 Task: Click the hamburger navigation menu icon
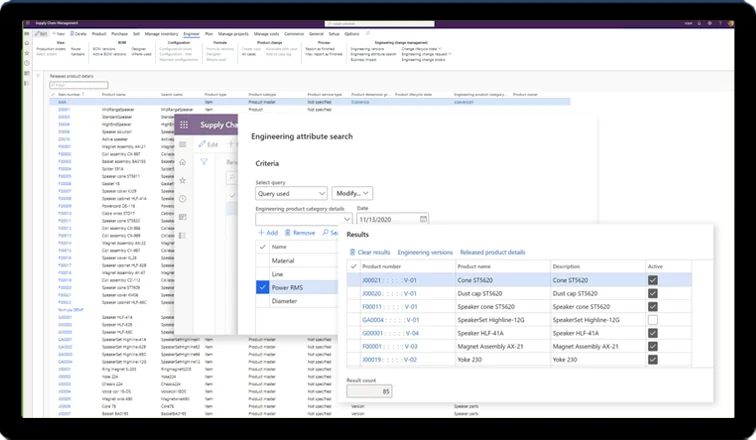coord(183,144)
